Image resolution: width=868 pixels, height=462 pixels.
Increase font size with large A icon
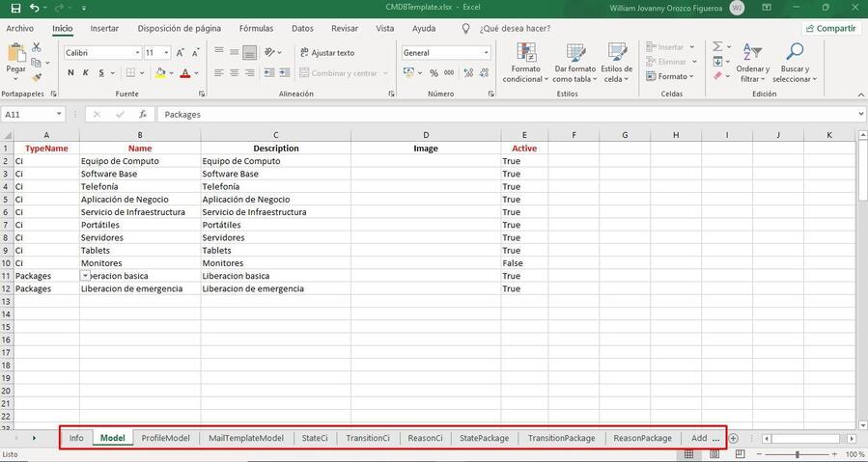180,52
